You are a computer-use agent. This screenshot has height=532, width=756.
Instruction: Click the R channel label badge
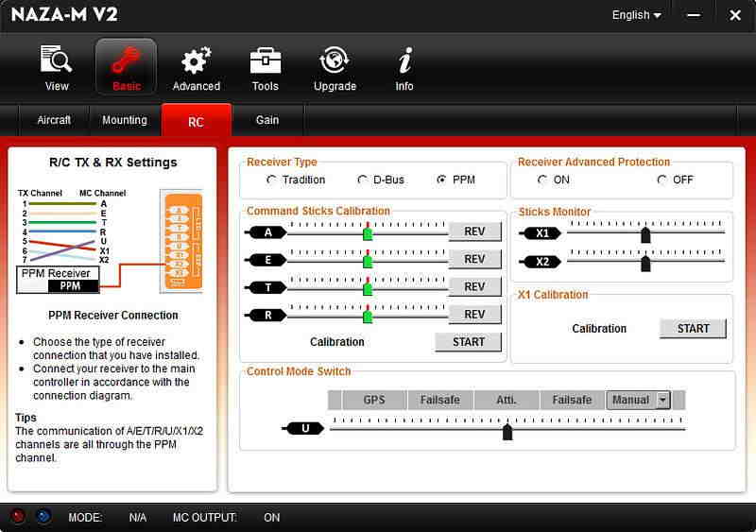[266, 315]
